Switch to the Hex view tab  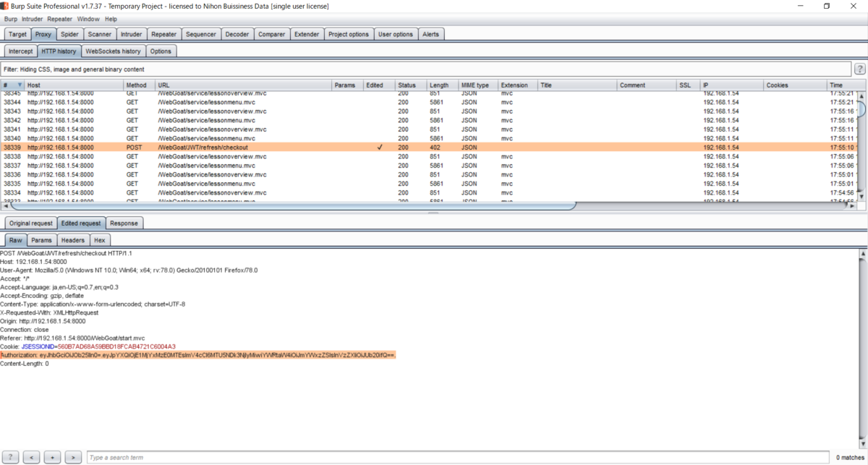tap(100, 240)
